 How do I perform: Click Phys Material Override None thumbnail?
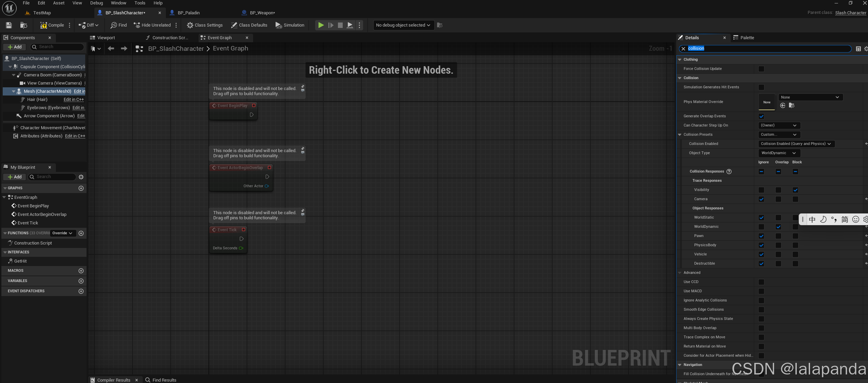pos(766,102)
